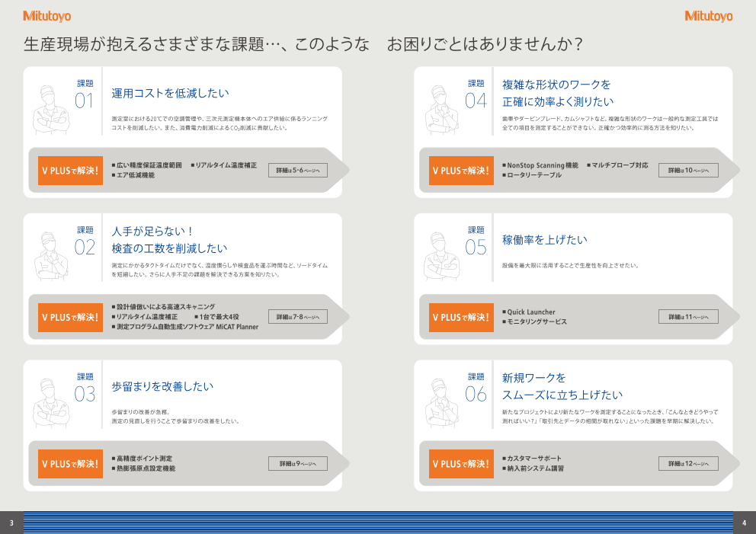Image resolution: width=756 pixels, height=534 pixels.
Task: Click the Mitutoyo logo at top right
Action: (x=707, y=15)
